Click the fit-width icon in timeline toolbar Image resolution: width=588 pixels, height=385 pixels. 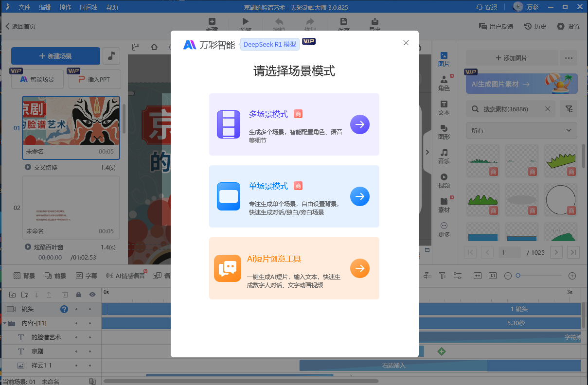pos(478,276)
